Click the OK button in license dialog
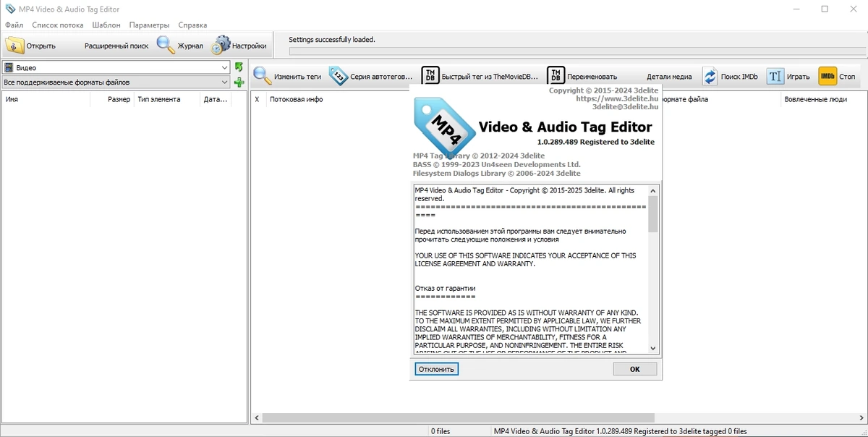This screenshot has height=437, width=868. click(x=634, y=369)
